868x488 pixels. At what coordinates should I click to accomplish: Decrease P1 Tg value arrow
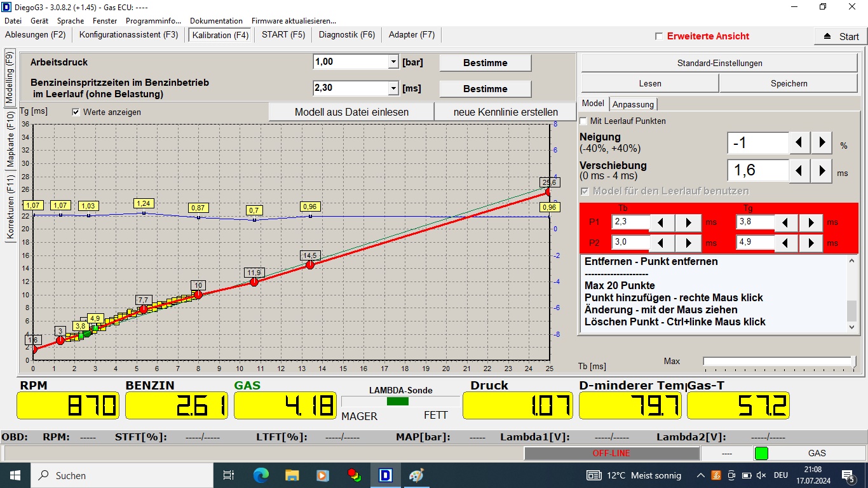786,222
